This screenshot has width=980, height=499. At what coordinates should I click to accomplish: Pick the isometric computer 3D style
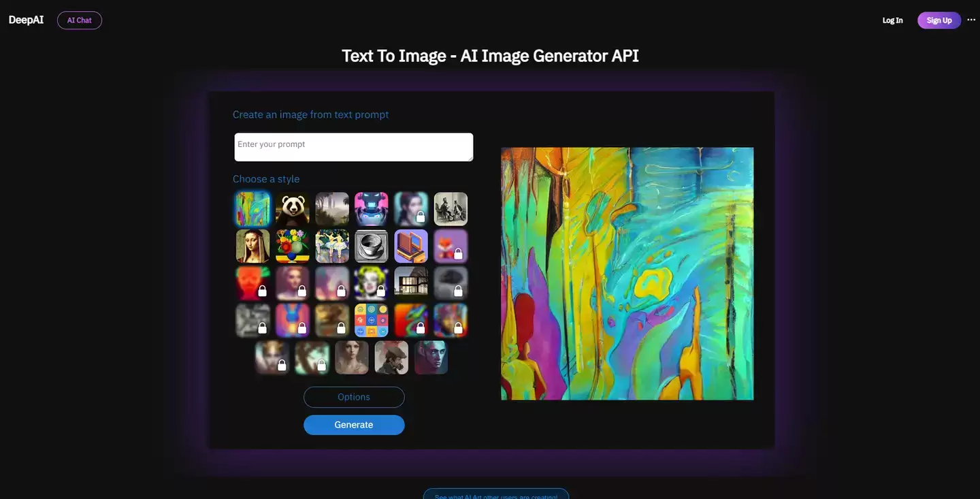click(x=411, y=246)
